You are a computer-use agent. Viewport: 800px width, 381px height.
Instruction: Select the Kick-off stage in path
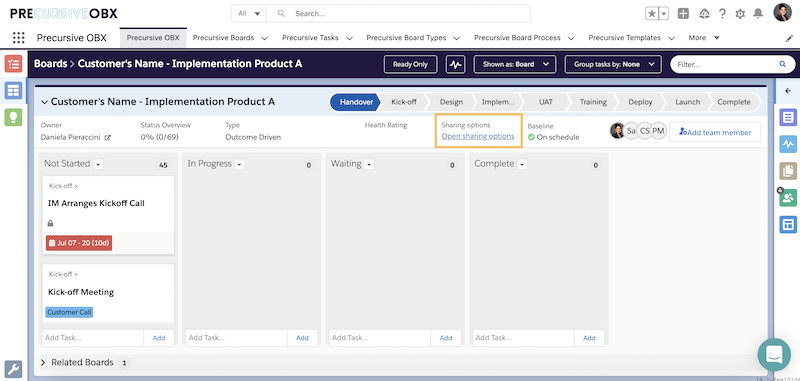point(404,102)
